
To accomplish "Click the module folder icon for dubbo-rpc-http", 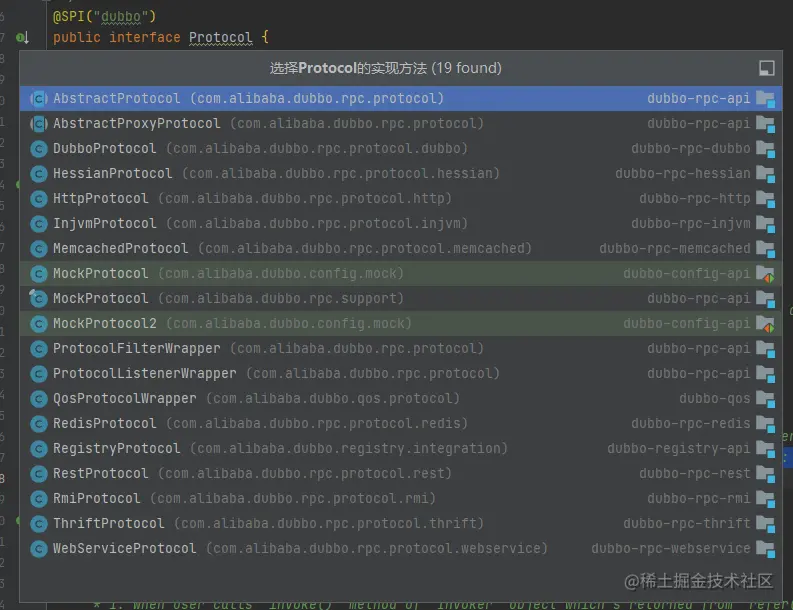I will (x=766, y=199).
